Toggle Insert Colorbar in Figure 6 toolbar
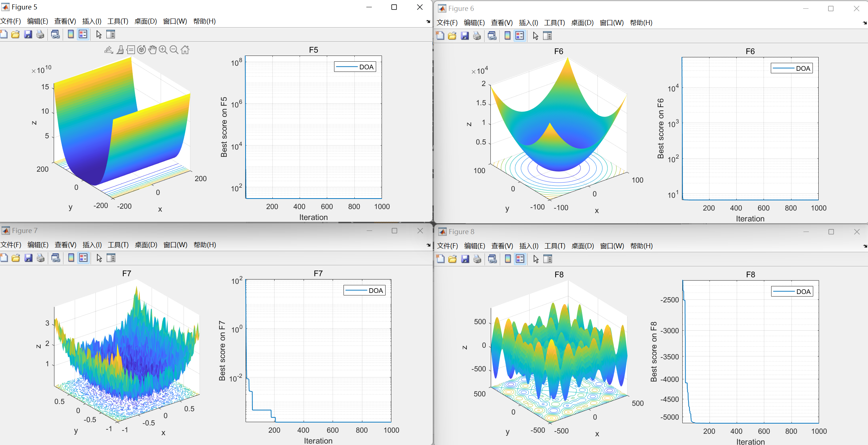This screenshot has height=445, width=868. [507, 36]
